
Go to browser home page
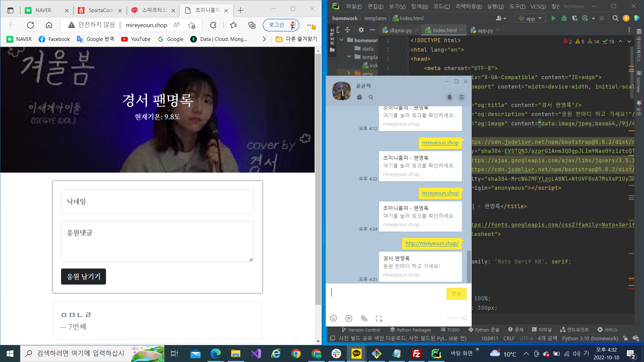(x=49, y=25)
